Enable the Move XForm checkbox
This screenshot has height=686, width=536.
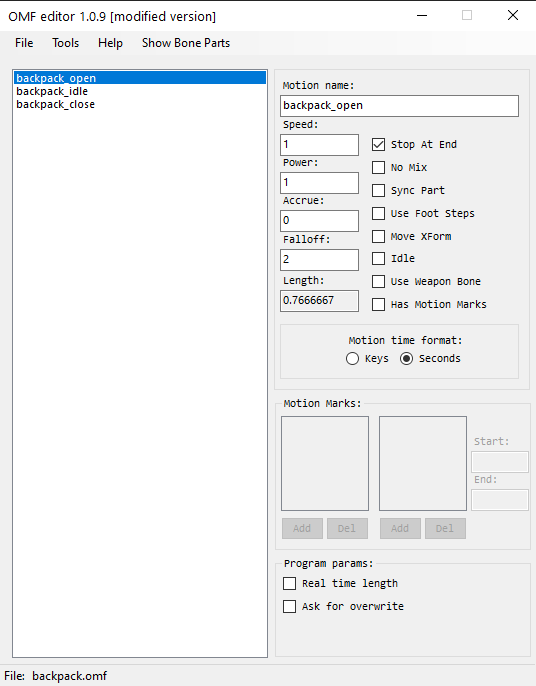pos(378,236)
